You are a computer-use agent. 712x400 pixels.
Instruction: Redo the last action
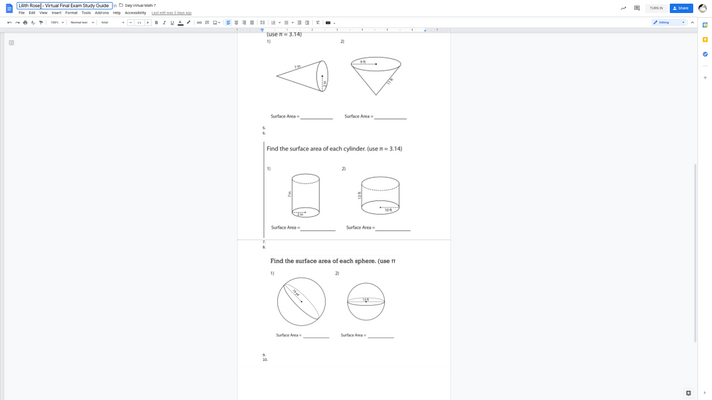click(17, 23)
